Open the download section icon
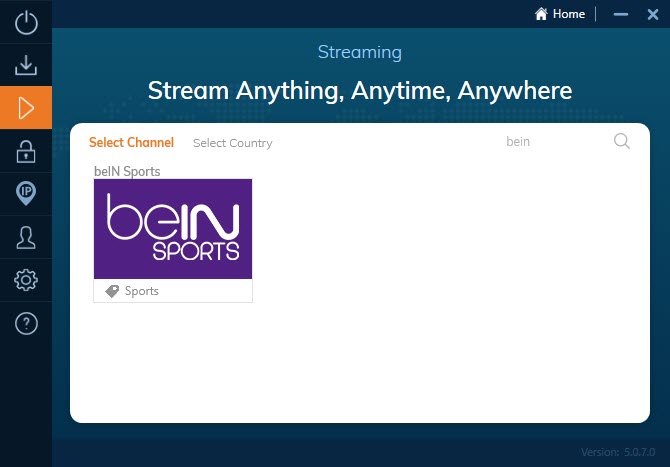Viewport: 670px width, 467px height. (x=26, y=65)
